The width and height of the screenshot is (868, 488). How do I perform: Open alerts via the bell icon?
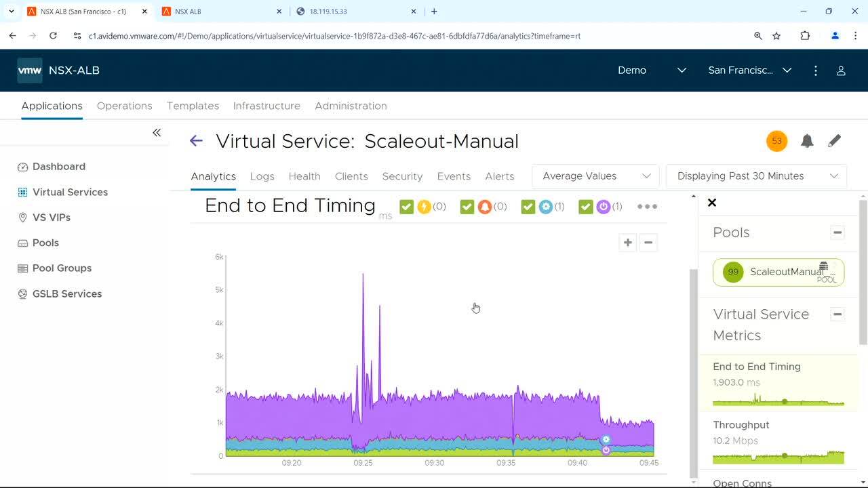tap(807, 141)
